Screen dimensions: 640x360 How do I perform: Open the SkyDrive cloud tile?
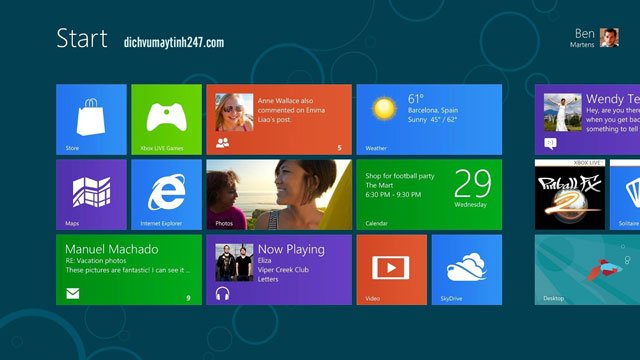(467, 269)
